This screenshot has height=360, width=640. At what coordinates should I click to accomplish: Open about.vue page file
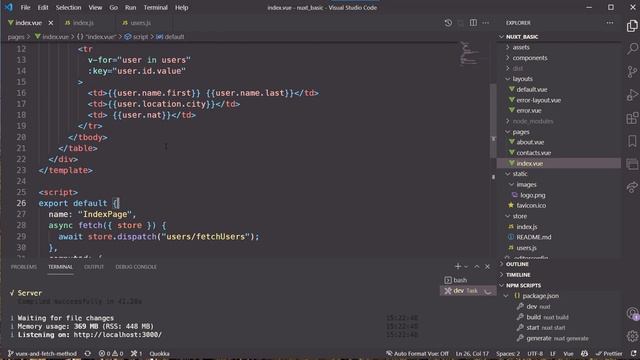559,142
